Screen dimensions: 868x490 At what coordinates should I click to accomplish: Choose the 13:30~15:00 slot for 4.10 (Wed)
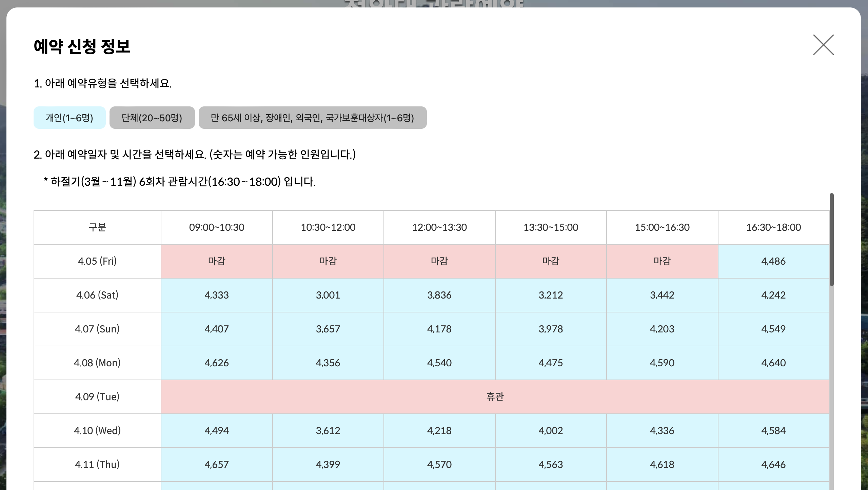click(551, 431)
